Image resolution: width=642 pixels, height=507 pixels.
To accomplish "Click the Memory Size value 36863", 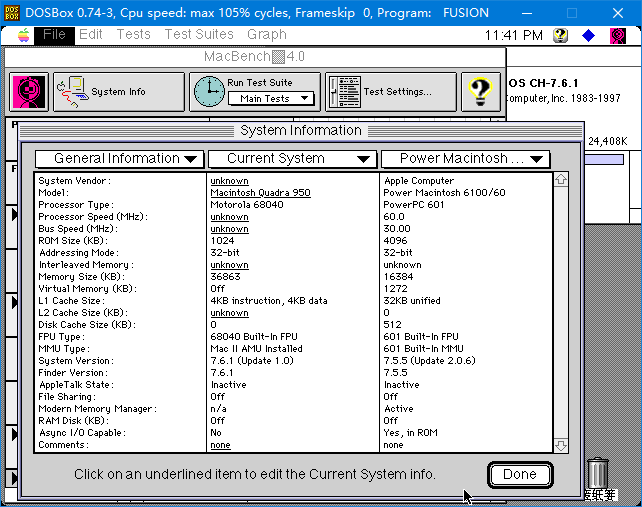I will (x=225, y=277).
